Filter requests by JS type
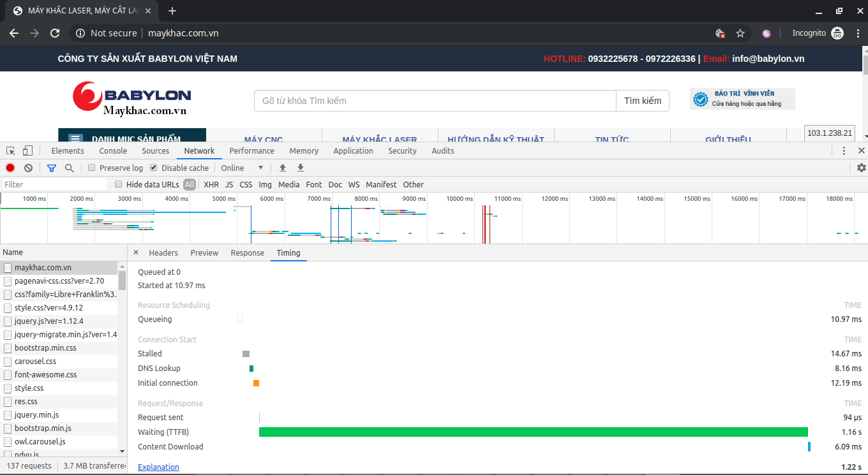Screen dimensions: 868x475 (229, 184)
